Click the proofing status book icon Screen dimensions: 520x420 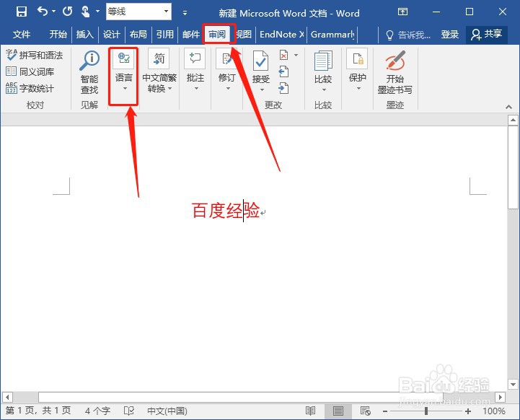pyautogui.click(x=128, y=411)
